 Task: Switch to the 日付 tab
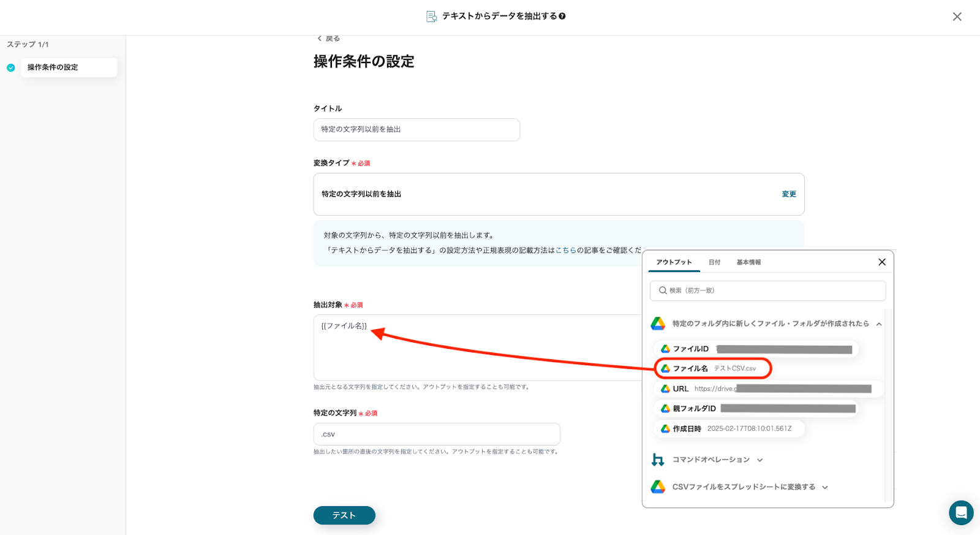click(714, 262)
